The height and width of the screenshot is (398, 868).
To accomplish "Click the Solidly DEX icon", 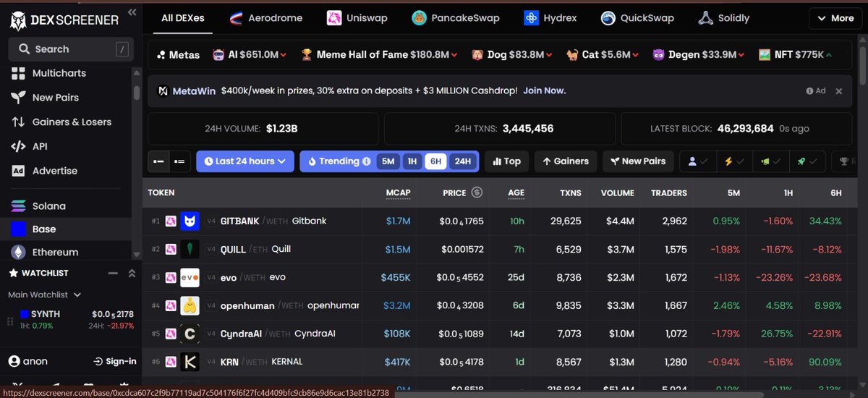I will 705,18.
